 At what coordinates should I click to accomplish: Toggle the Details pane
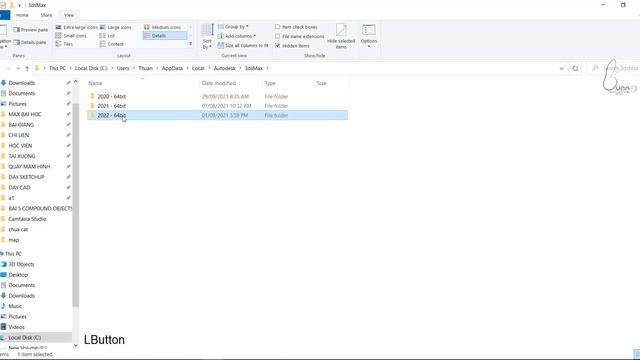(x=30, y=42)
